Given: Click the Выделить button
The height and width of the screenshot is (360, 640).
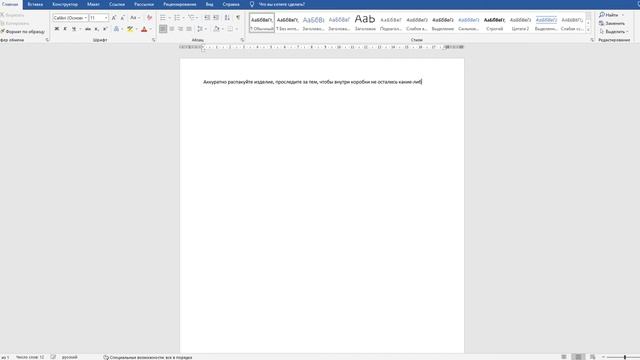Looking at the screenshot, I should point(613,31).
